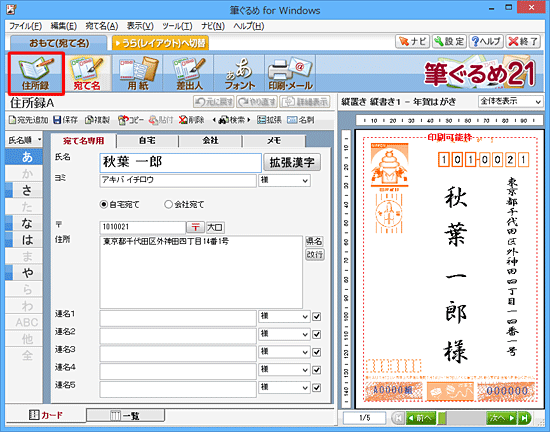Click the 〒 postal code lookup button
This screenshot has width=550, height=432.
pos(195,227)
